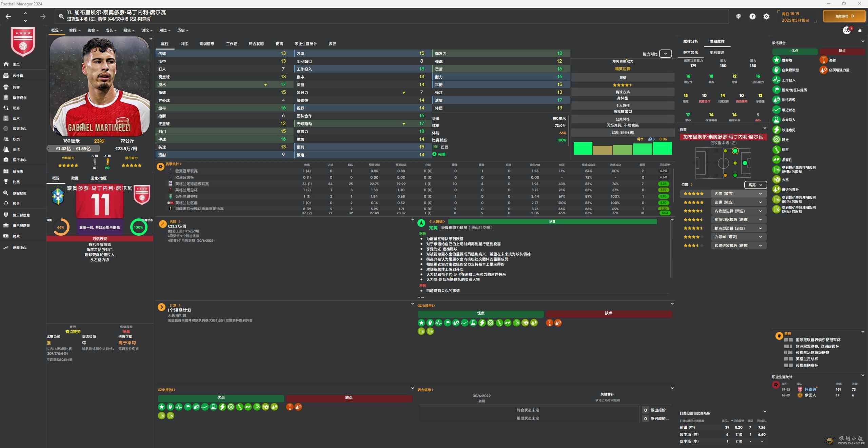Open the 阿森纳 club link in career stats
Screen dimensions: 868x448
pyautogui.click(x=810, y=389)
